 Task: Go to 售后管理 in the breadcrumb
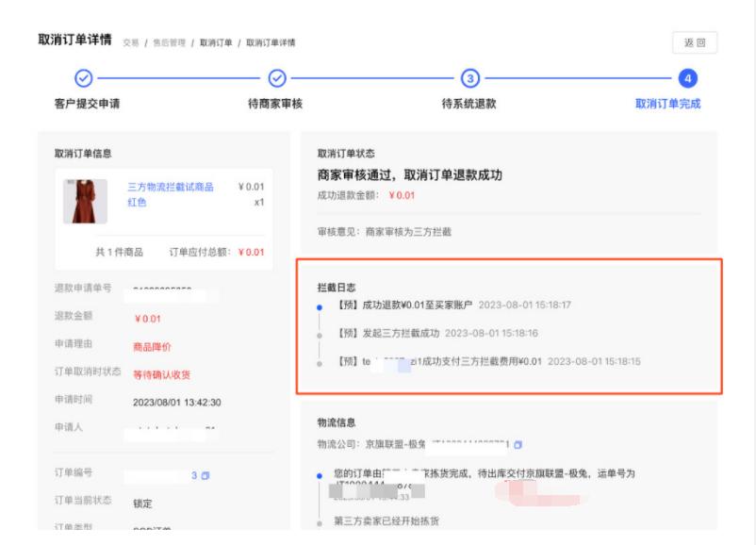(x=169, y=42)
